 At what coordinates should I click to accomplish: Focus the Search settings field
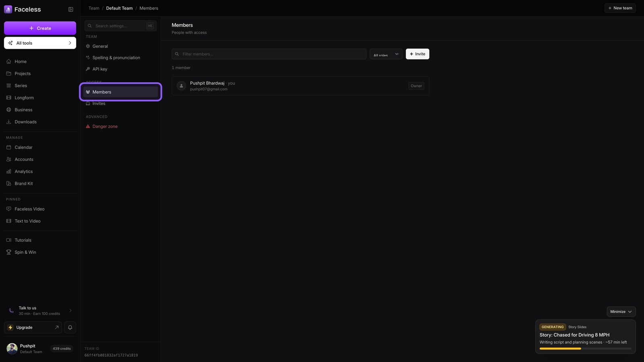click(x=120, y=26)
